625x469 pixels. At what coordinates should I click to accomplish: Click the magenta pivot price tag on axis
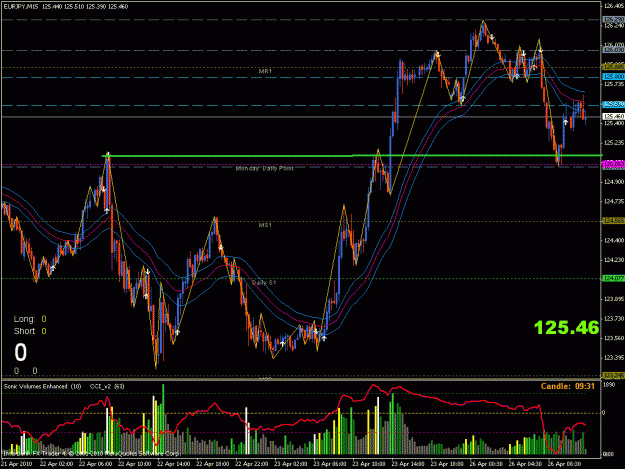[x=613, y=164]
